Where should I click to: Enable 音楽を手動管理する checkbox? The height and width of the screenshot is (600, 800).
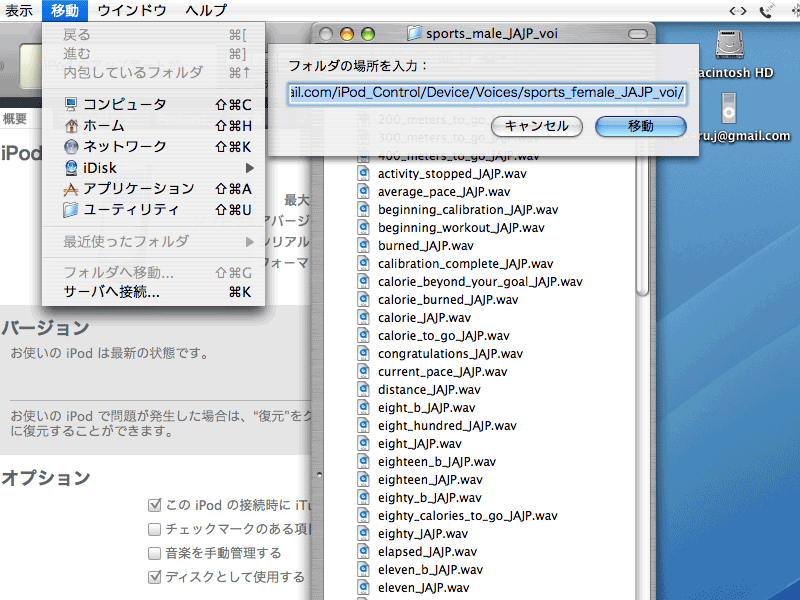[154, 553]
